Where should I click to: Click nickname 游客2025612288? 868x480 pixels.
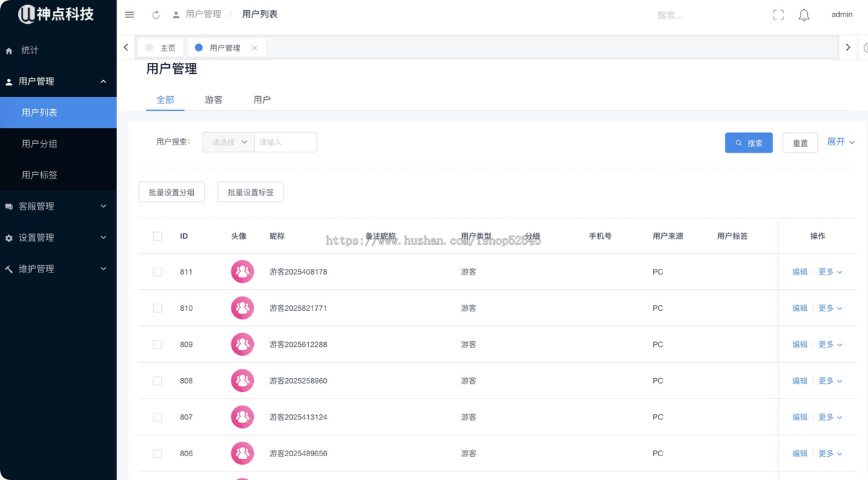coord(298,344)
